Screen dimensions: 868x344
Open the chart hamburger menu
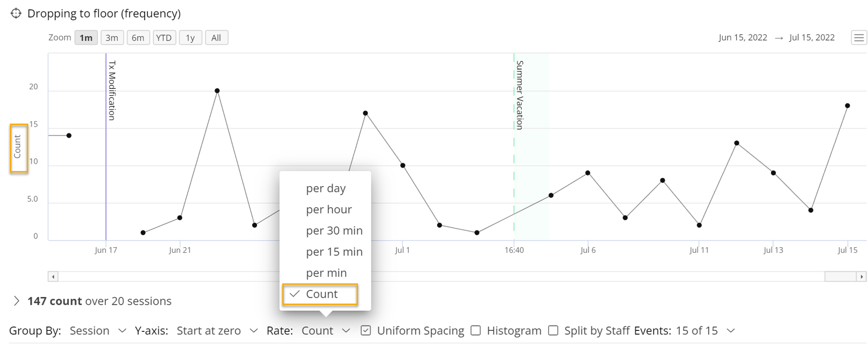tap(858, 38)
